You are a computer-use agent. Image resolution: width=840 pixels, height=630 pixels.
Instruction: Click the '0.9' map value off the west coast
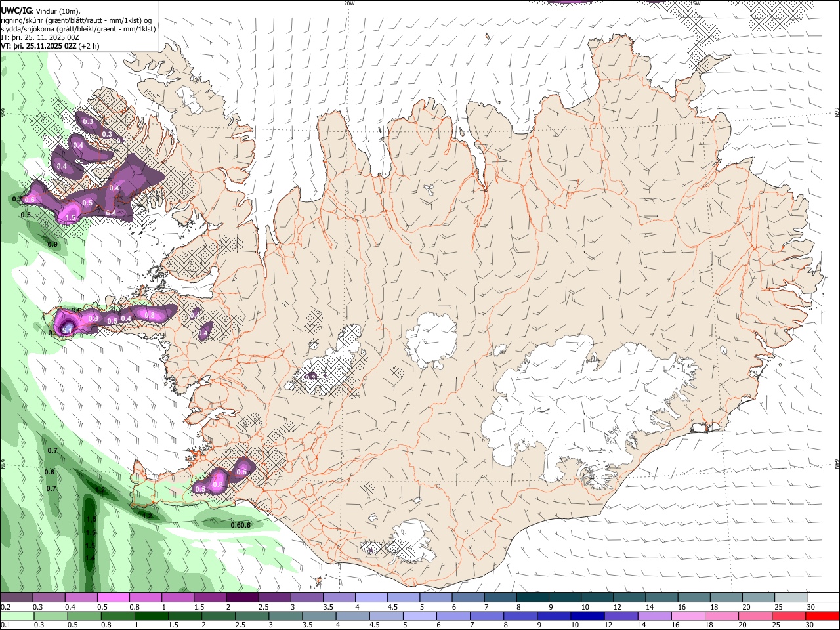pos(53,244)
